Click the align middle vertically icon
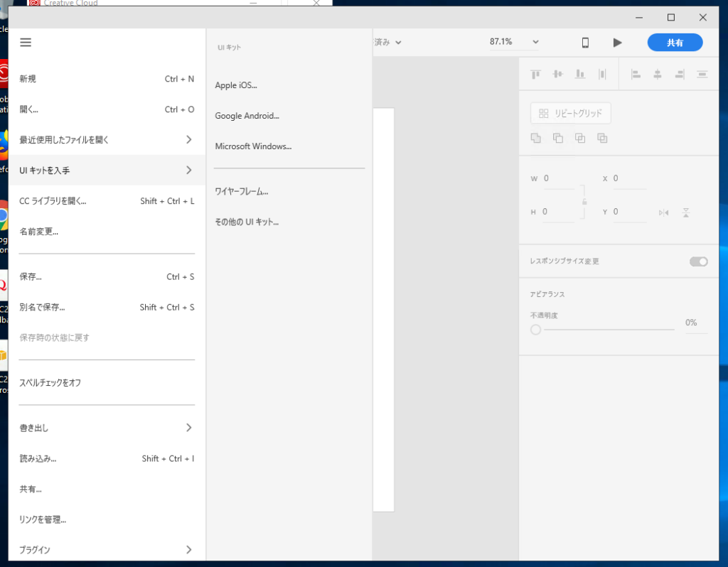Screen dimensions: 728x567 click(557, 74)
